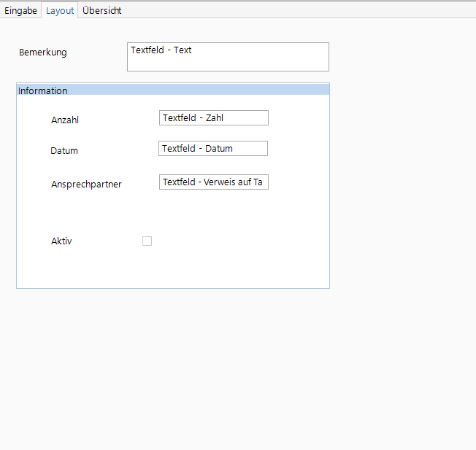Click the Textfeld - Datum field
The width and height of the screenshot is (476, 450).
(x=212, y=149)
